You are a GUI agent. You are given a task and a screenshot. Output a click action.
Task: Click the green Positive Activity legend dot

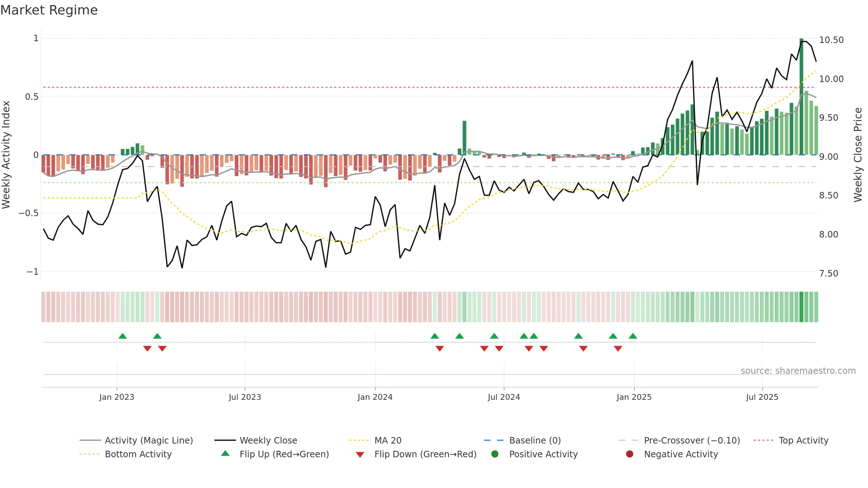pyautogui.click(x=495, y=454)
